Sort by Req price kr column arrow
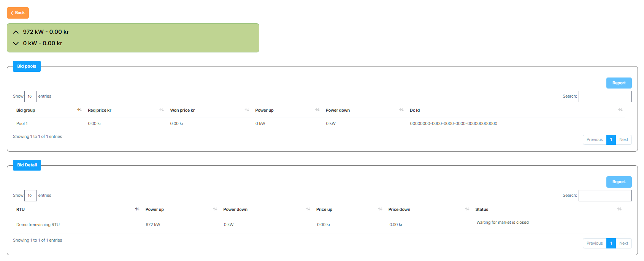 (162, 110)
